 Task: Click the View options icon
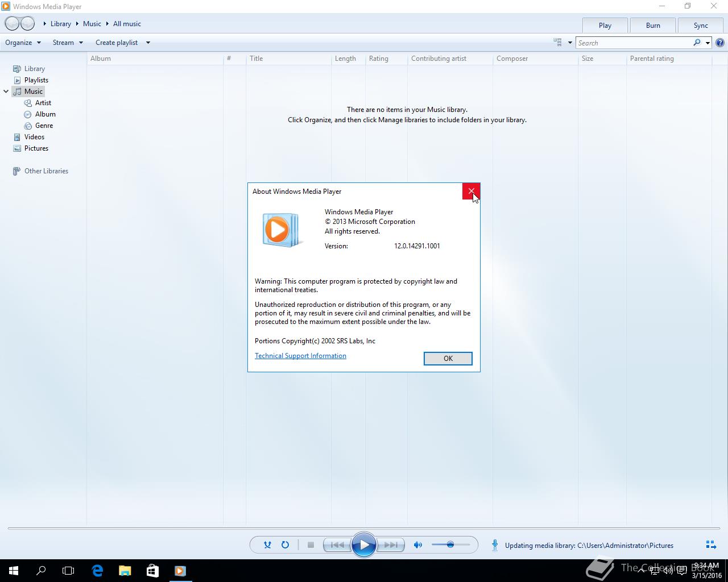coord(557,43)
